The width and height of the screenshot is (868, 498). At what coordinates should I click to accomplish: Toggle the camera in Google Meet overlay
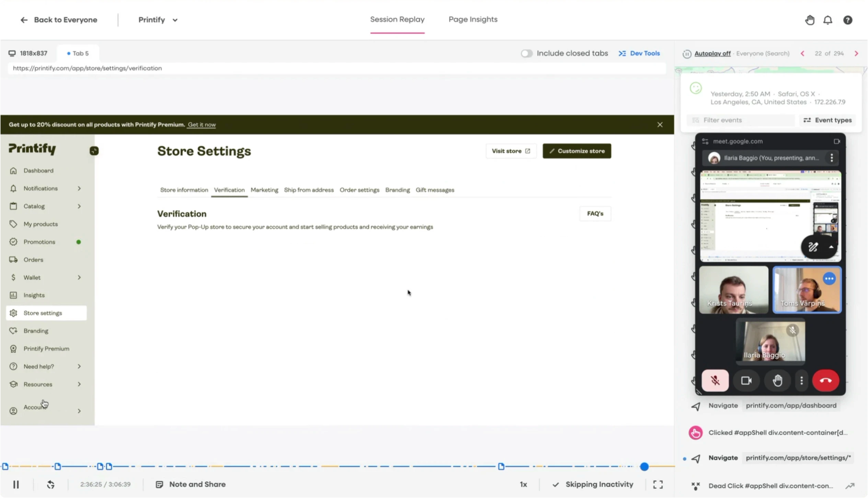(746, 381)
